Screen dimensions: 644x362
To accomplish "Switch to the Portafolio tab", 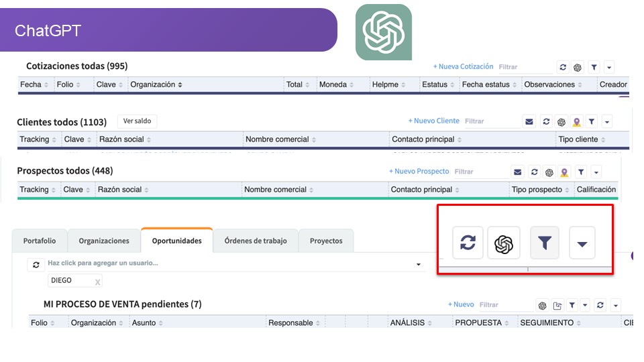I will click(40, 241).
